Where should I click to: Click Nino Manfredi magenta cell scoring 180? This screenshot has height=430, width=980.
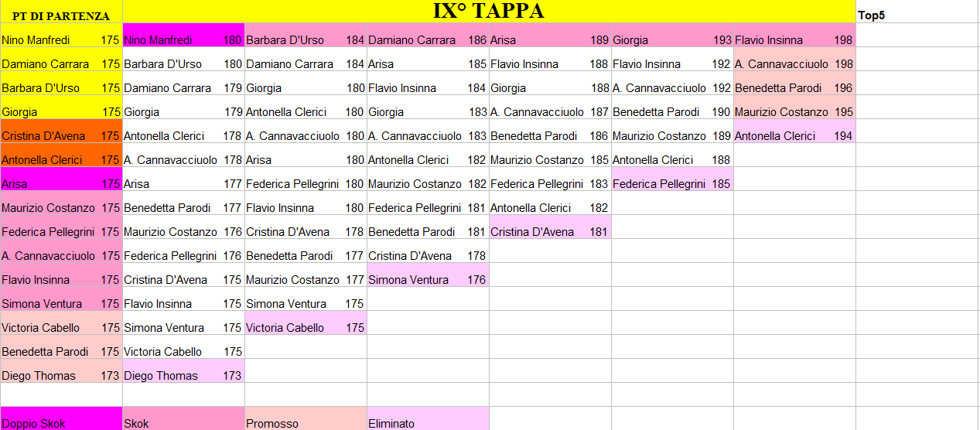pos(183,40)
